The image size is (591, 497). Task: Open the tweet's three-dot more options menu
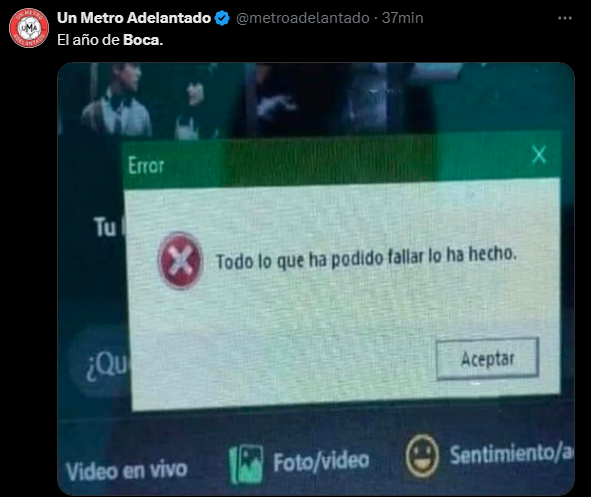[565, 18]
